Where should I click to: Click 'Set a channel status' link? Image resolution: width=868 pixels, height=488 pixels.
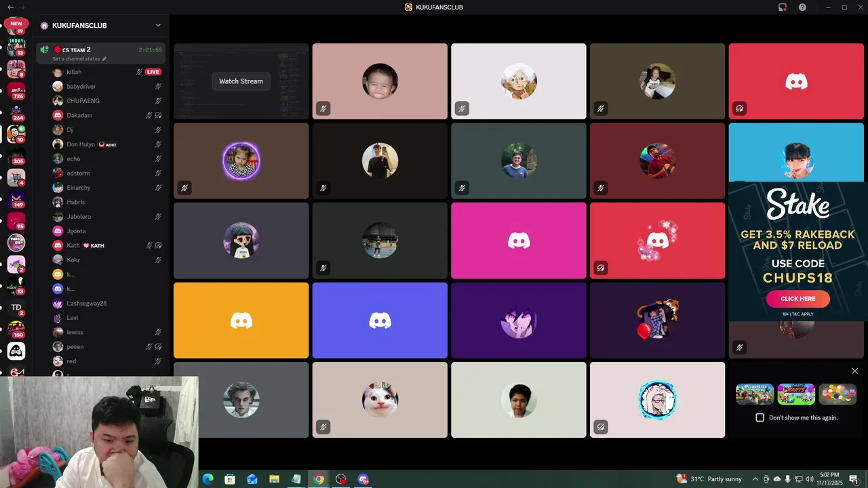pos(76,59)
